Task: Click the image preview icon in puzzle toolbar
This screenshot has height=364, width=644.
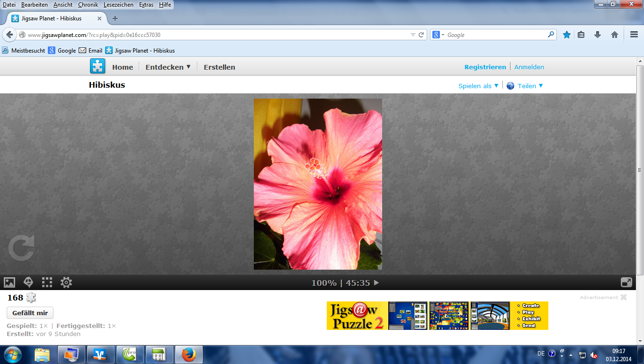Action: tap(9, 282)
